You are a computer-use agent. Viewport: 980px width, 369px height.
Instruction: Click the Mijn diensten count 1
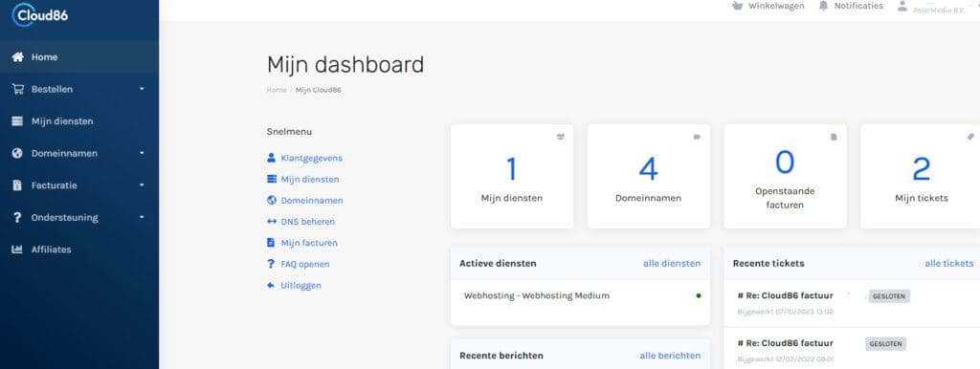tap(511, 169)
